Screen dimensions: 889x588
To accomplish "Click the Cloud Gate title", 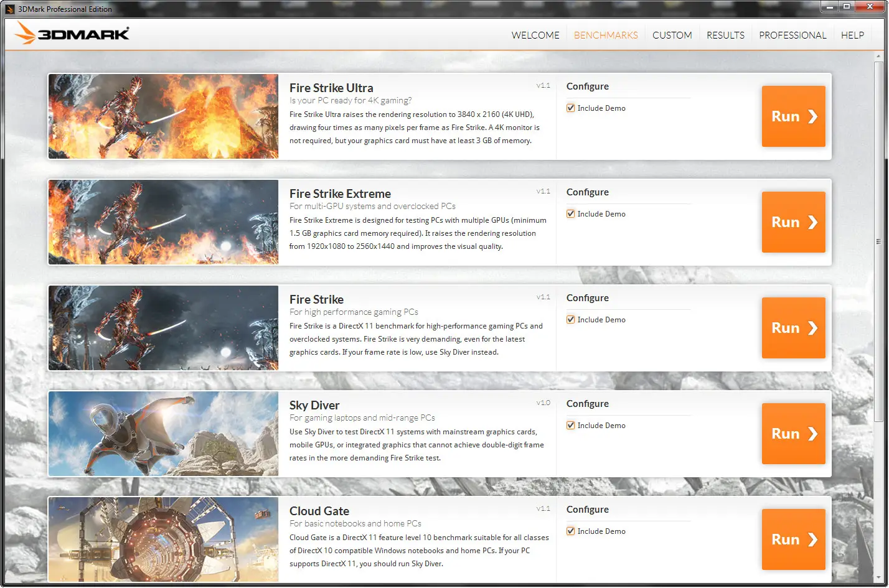I will pyautogui.click(x=319, y=511).
